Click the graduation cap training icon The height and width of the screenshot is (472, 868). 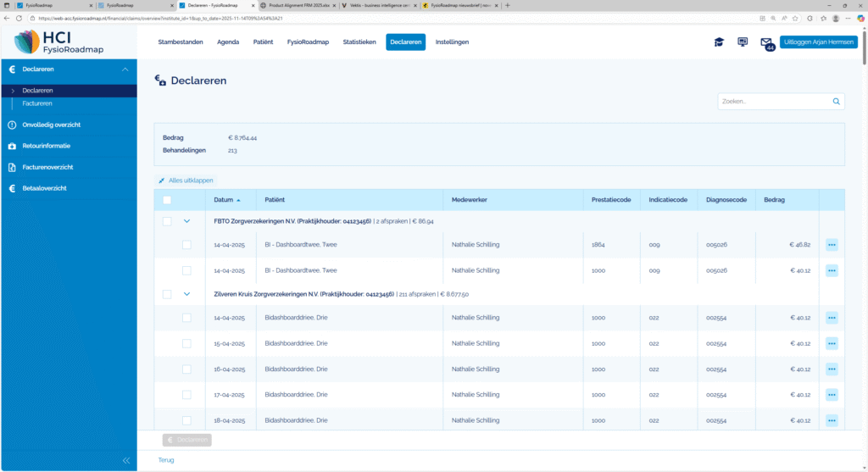[719, 42]
